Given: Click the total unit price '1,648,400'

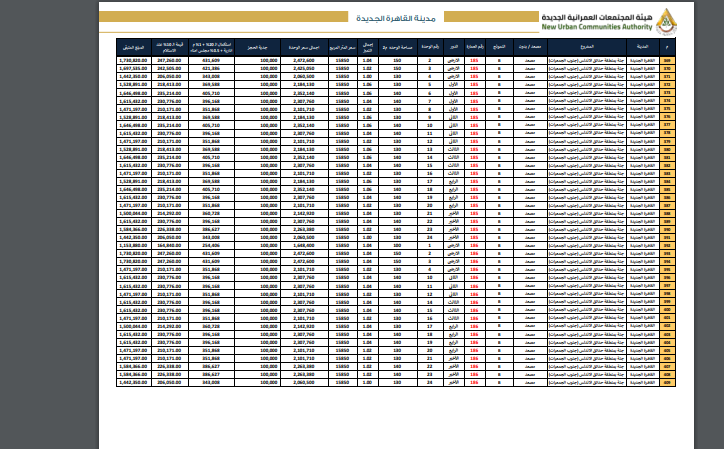Looking at the screenshot, I should [x=304, y=246].
